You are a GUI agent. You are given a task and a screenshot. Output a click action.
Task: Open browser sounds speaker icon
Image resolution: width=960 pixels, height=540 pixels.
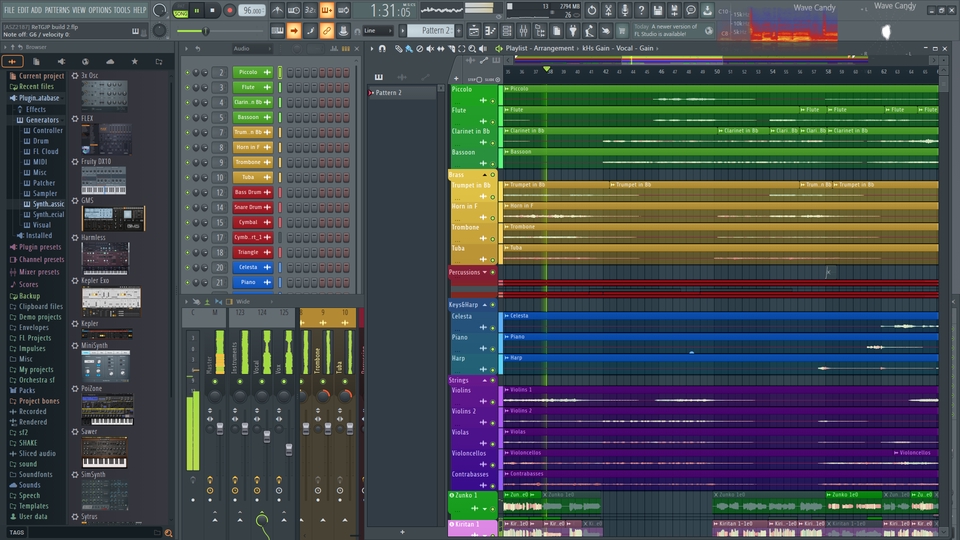tap(61, 61)
